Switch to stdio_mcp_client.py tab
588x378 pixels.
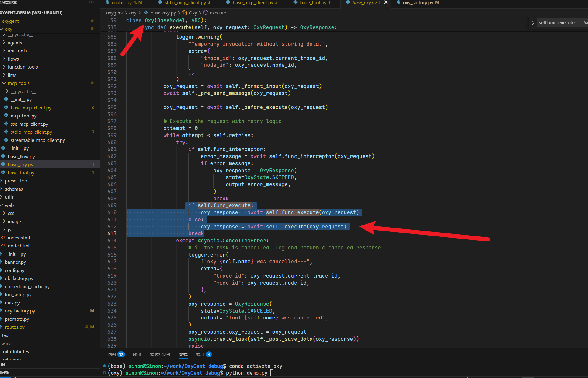[185, 3]
